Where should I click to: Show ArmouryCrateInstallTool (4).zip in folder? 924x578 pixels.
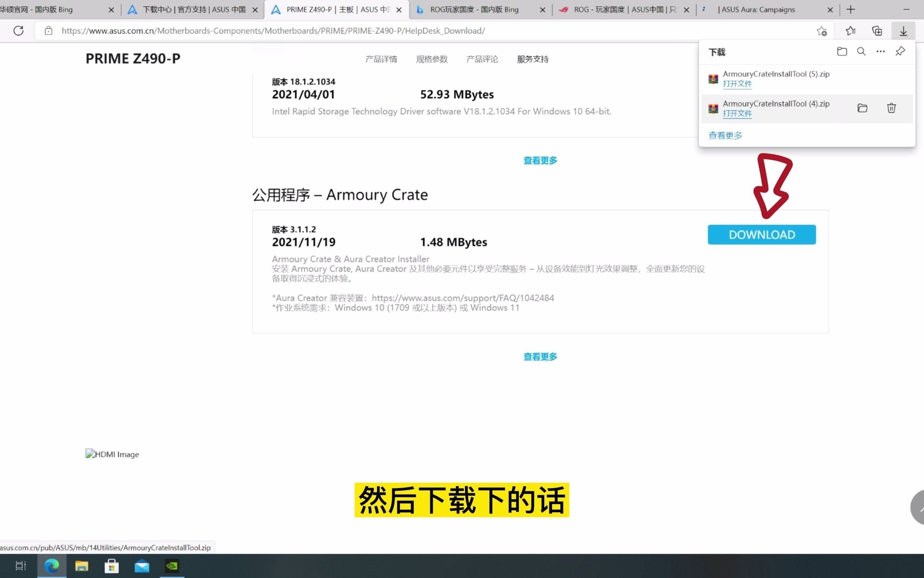[862, 108]
